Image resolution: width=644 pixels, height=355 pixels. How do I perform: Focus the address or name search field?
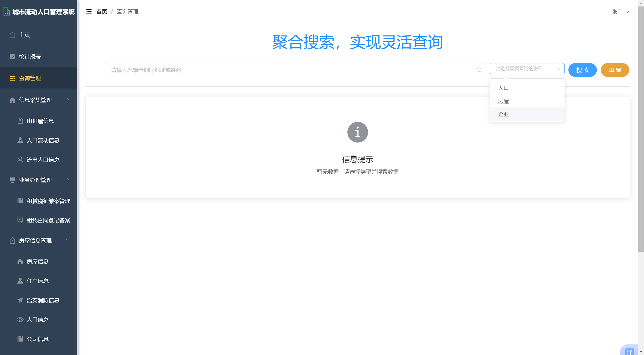(295, 70)
